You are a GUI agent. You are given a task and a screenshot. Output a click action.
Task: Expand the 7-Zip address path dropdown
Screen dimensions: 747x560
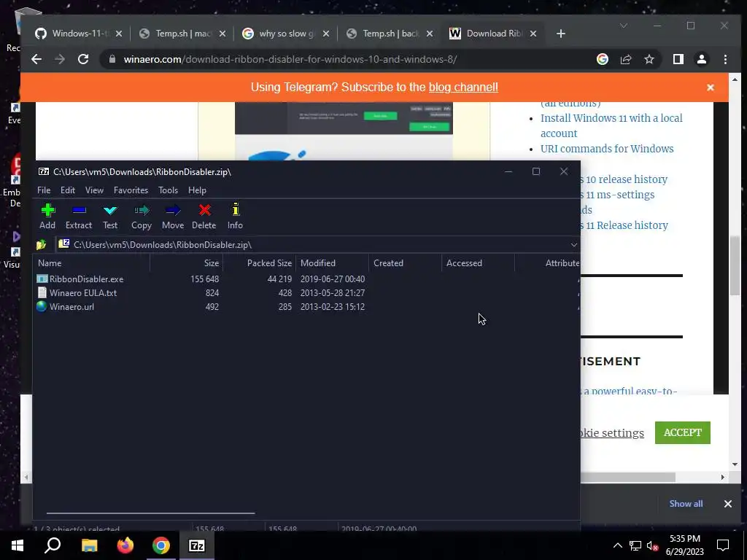click(573, 245)
